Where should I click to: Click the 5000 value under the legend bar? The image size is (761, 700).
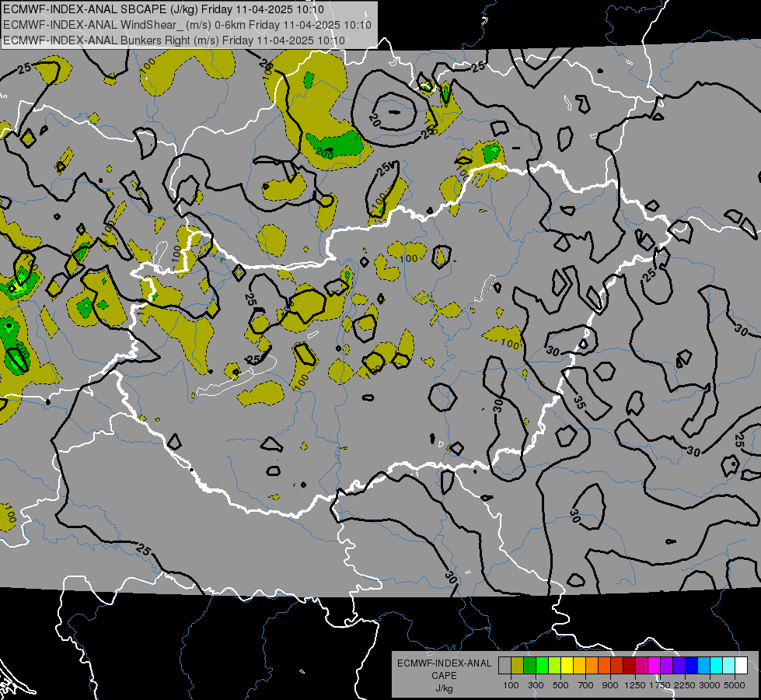(735, 685)
